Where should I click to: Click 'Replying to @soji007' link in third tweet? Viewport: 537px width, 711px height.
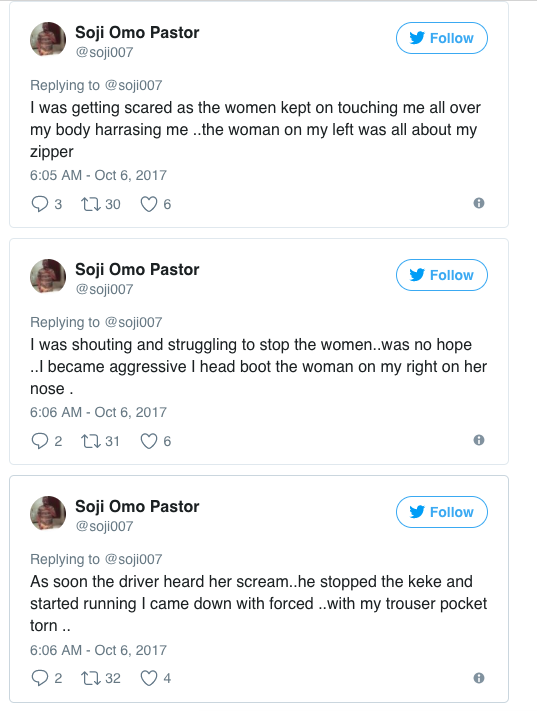pos(96,559)
